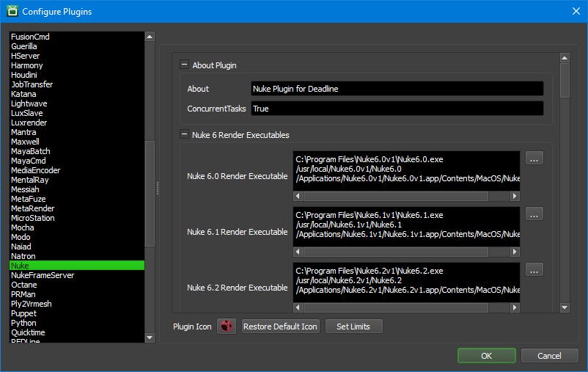Click settings panel scroll up arrow
This screenshot has height=372, width=588.
point(565,57)
